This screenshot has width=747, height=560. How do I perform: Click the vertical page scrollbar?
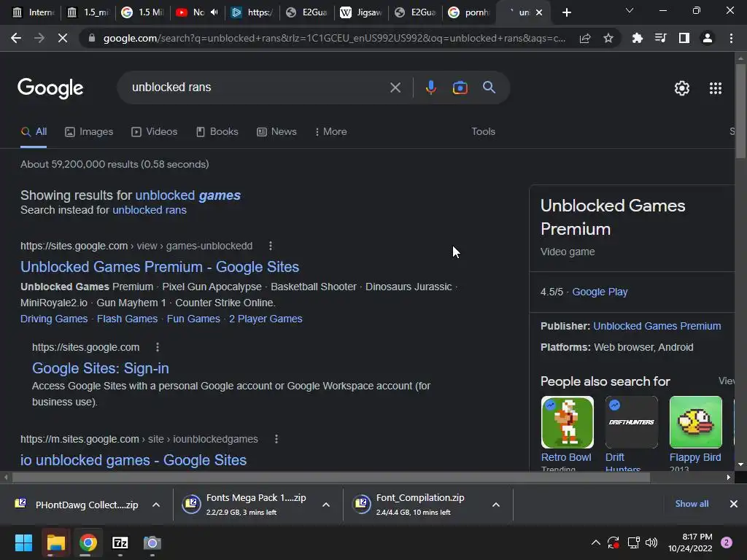point(740,111)
